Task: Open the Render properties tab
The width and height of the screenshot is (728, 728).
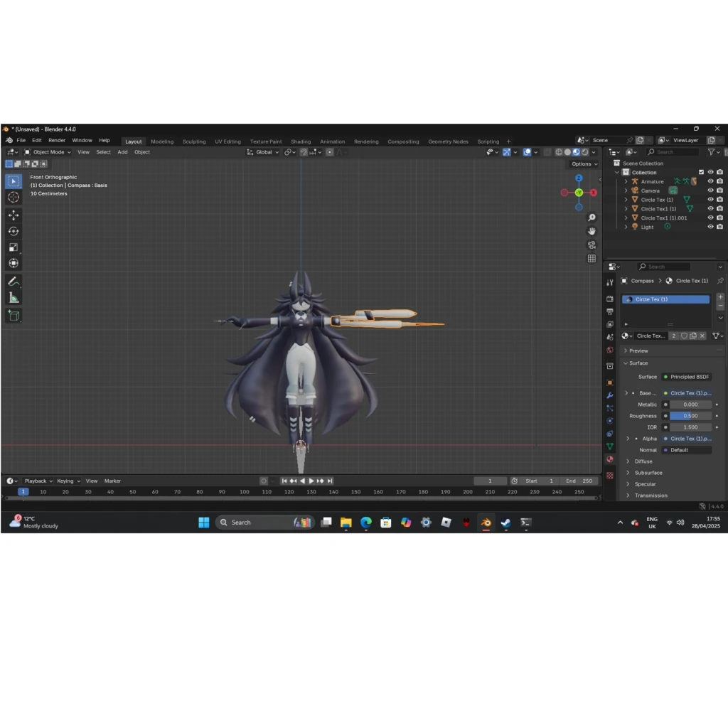Action: click(609, 299)
